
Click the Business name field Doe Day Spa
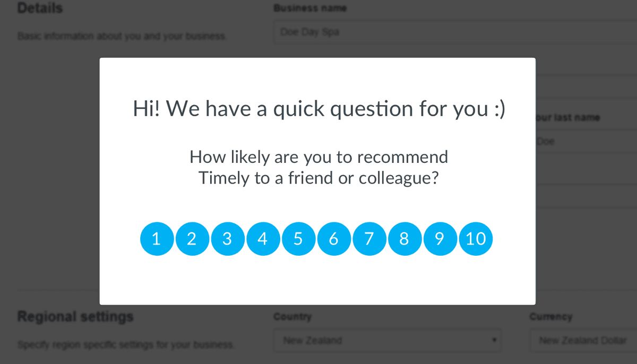(455, 32)
